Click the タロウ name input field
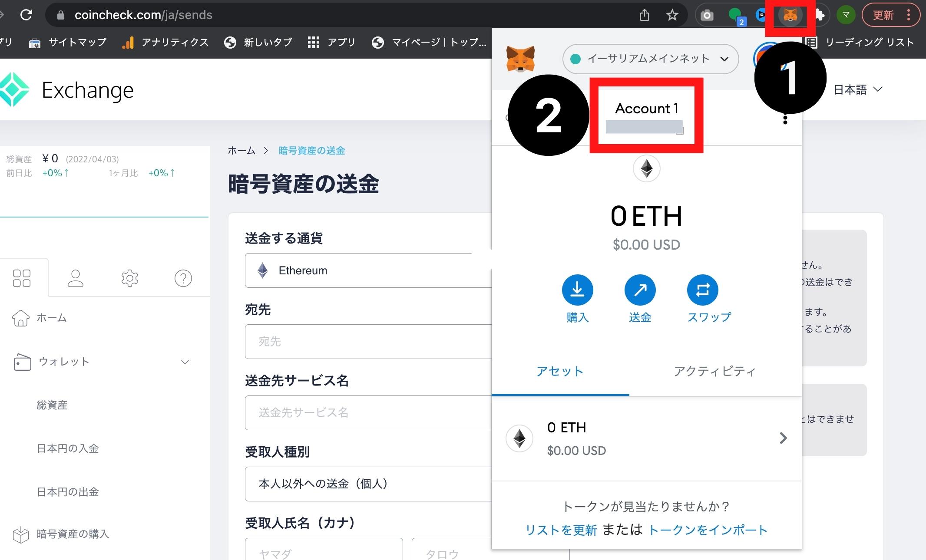This screenshot has width=926, height=560. tap(452, 550)
